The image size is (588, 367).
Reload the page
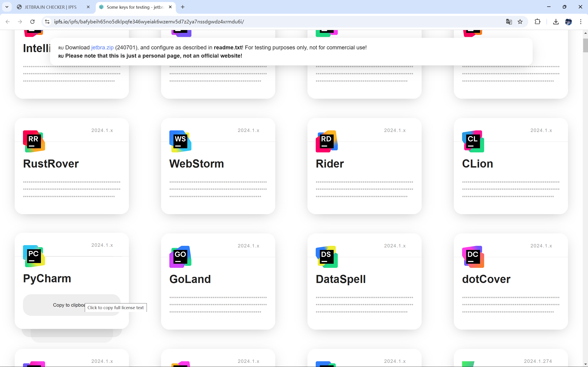click(32, 22)
